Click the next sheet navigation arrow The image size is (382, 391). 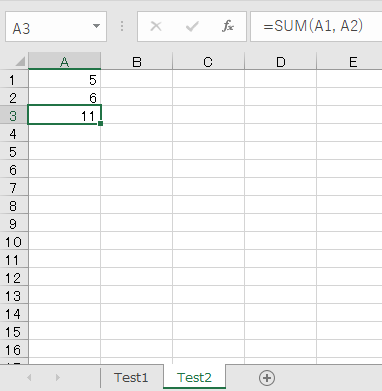pyautogui.click(x=58, y=377)
